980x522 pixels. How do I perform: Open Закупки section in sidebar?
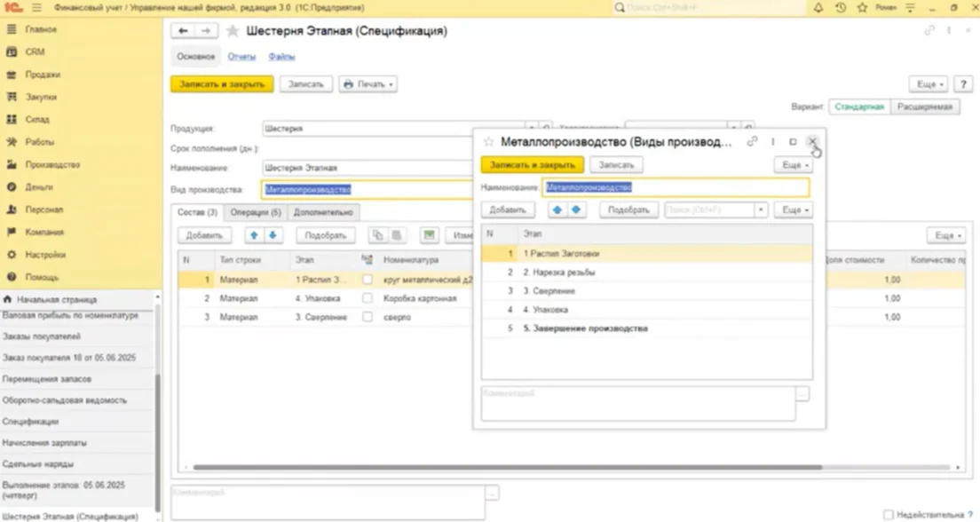[41, 97]
